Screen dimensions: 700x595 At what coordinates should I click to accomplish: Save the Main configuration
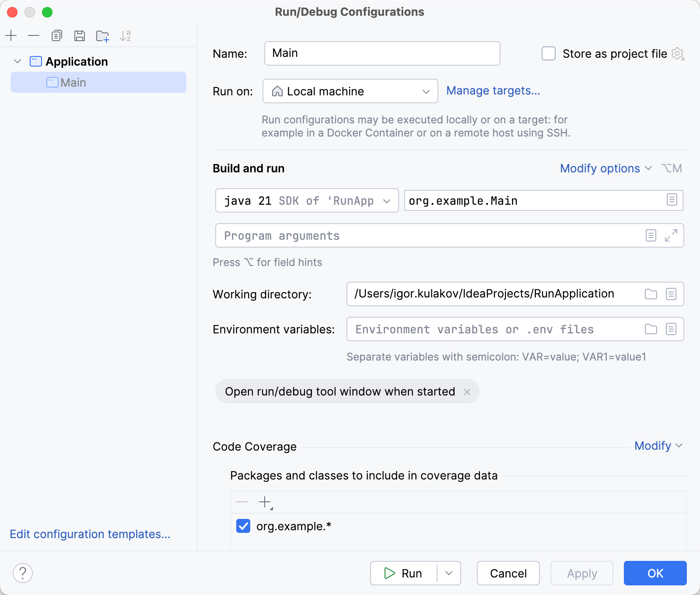point(80,36)
